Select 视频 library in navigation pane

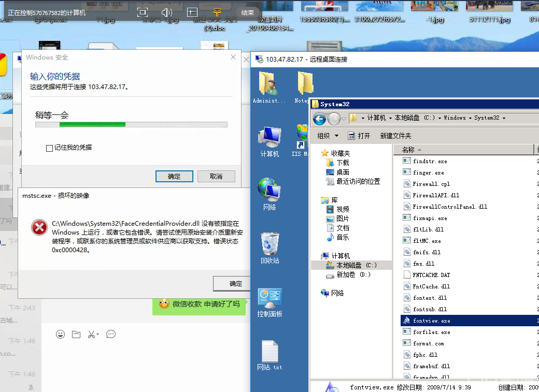(337, 209)
